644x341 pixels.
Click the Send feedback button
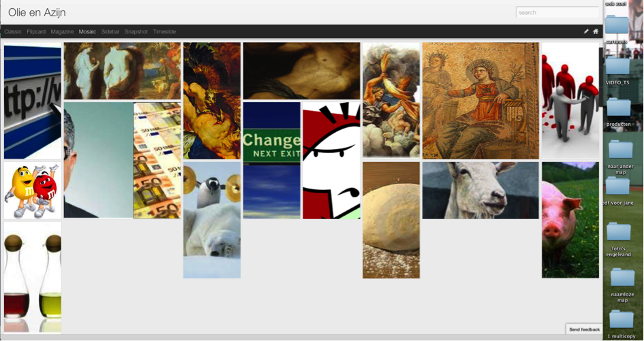pos(584,329)
